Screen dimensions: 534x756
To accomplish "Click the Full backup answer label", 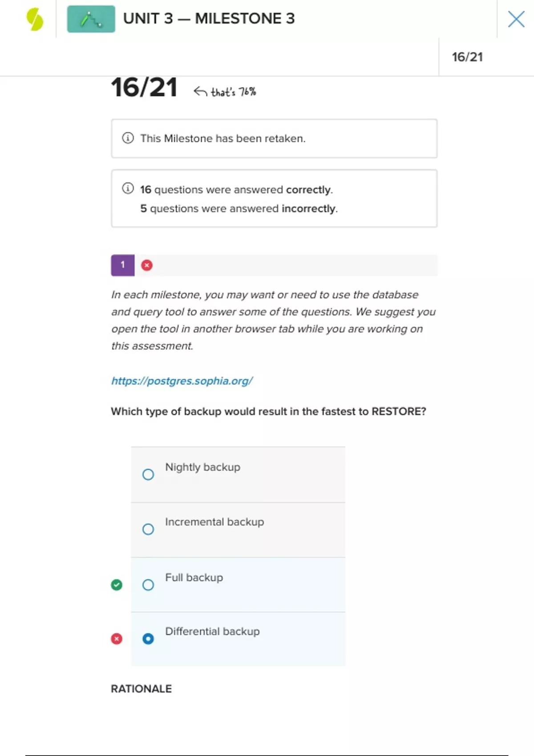I will pos(194,578).
